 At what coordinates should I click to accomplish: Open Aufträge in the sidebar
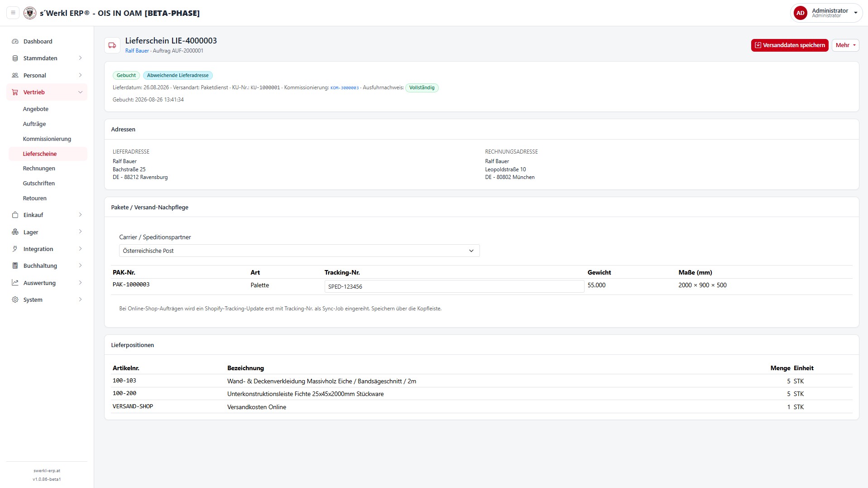pos(34,124)
